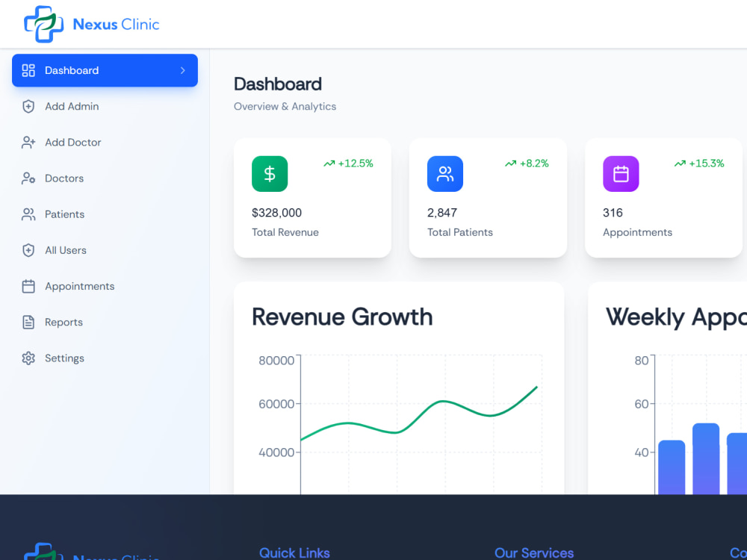Screen dimensions: 747x560
Task: Navigate to All Users
Action: [x=105, y=250]
